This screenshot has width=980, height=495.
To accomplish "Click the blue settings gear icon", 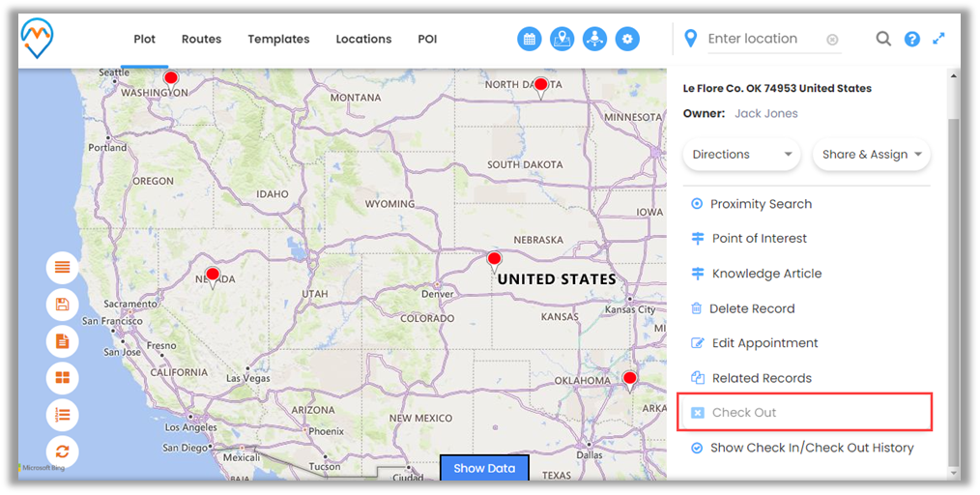I will point(627,40).
